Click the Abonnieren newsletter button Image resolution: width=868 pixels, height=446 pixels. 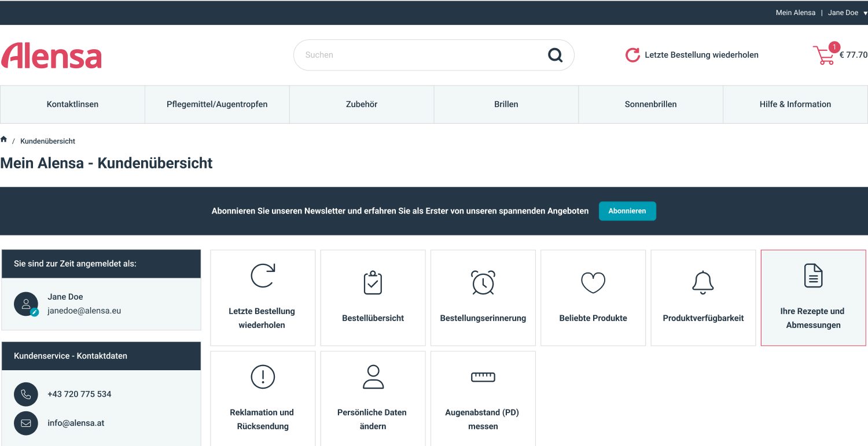click(627, 211)
